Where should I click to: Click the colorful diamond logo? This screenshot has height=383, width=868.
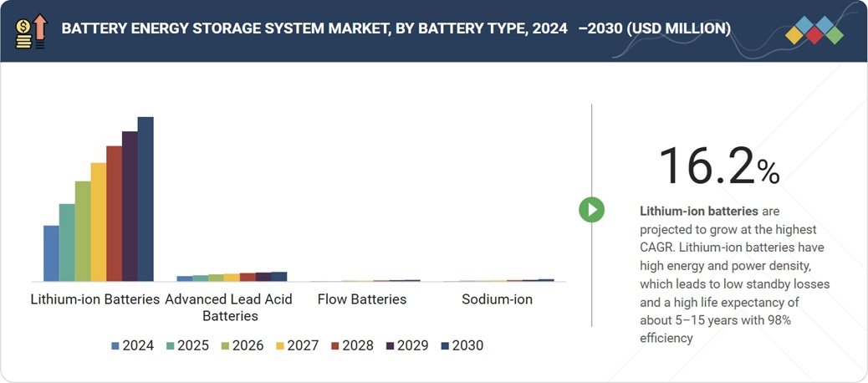coord(815,30)
